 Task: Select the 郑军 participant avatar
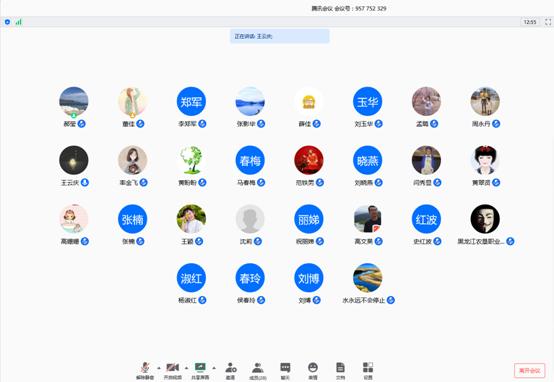[191, 101]
